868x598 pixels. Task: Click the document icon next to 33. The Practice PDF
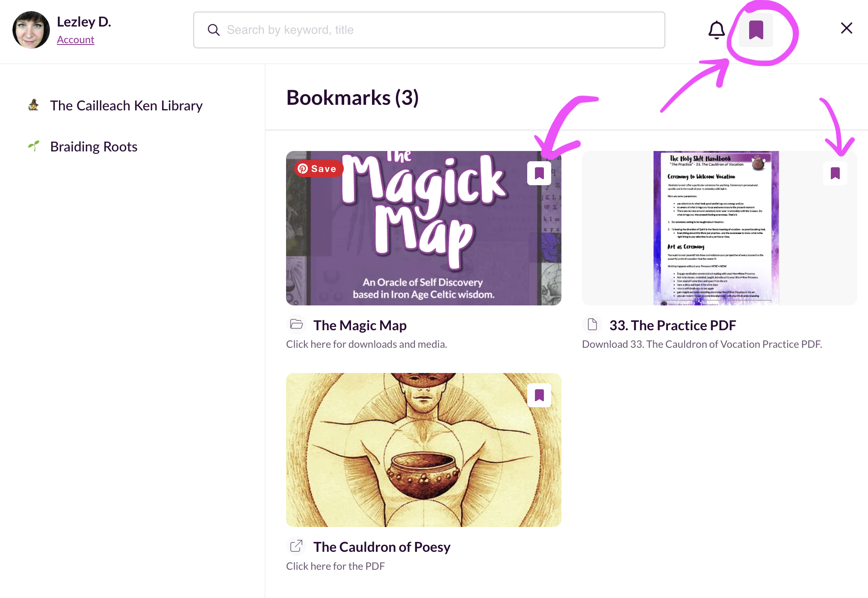click(592, 324)
